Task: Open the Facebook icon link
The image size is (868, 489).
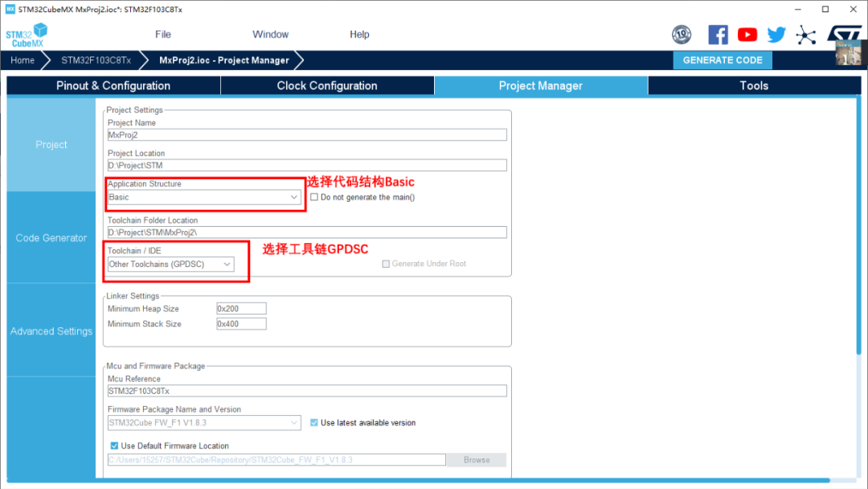Action: click(718, 35)
